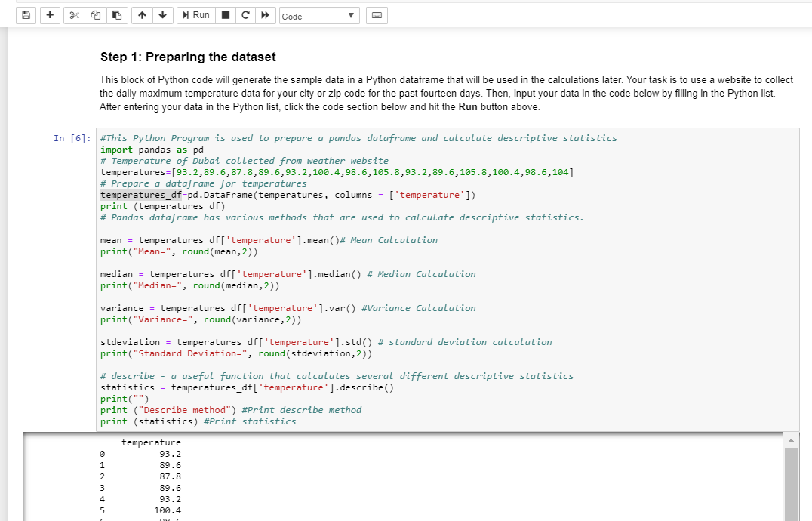Image resolution: width=812 pixels, height=521 pixels.
Task: Click the output area scrollbar up arrow
Action: [x=791, y=441]
